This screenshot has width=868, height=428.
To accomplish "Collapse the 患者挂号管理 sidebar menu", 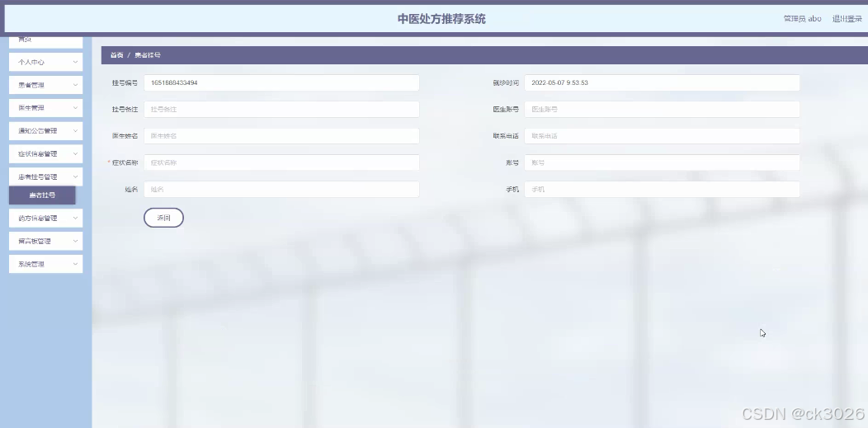I will click(x=46, y=177).
